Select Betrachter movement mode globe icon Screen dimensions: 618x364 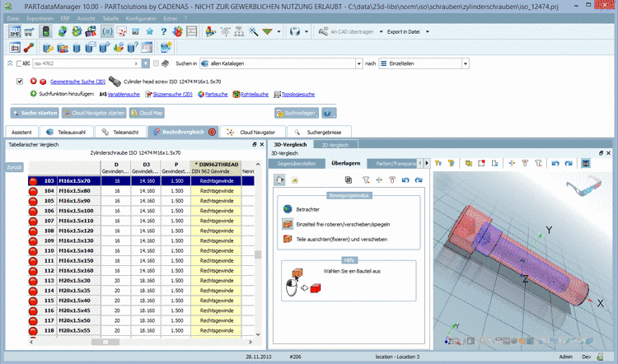point(288,209)
